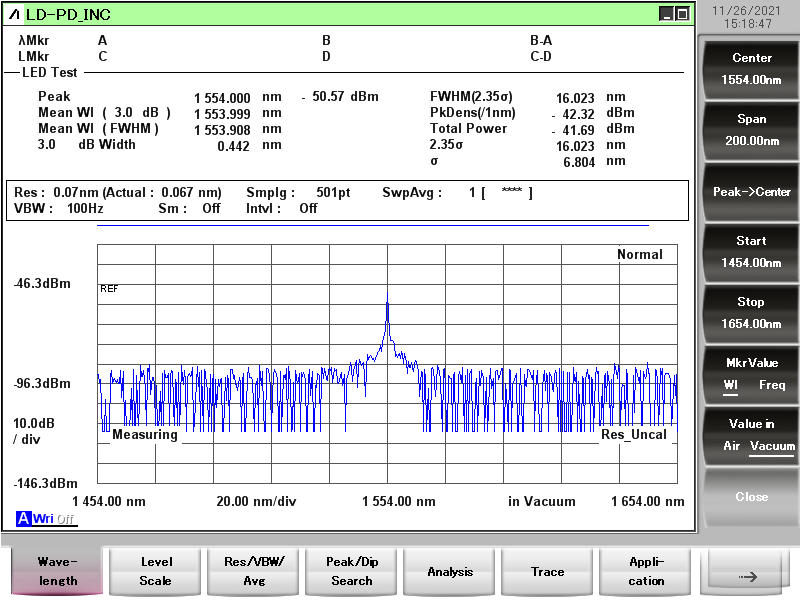800x600 pixels.
Task: Click the window restore icon in title bar
Action: click(x=682, y=14)
